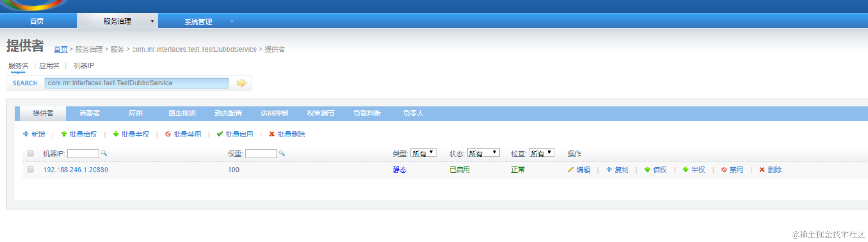Click the green checkmark beside 批量启用
868x242 pixels.
click(x=220, y=134)
